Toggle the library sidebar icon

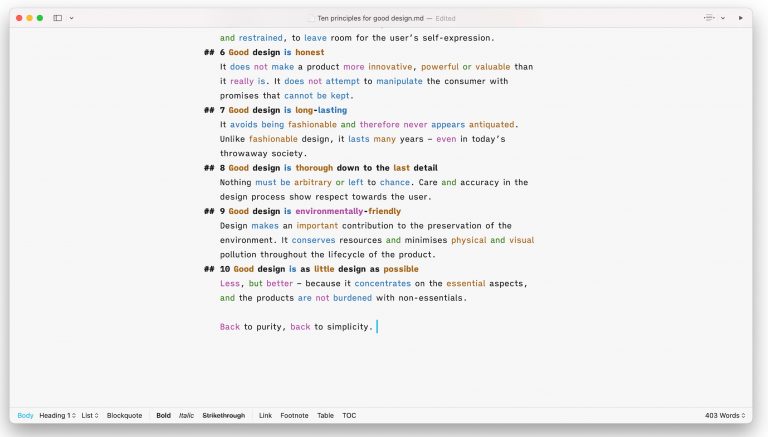58,18
